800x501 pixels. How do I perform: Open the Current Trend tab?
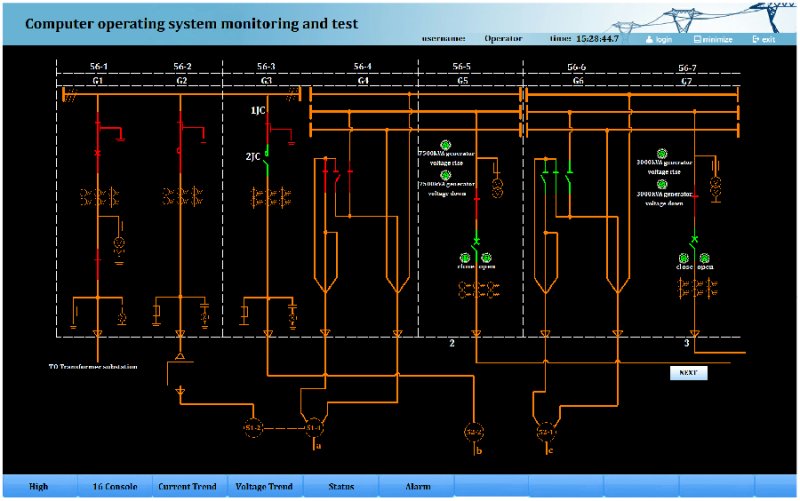click(x=187, y=486)
